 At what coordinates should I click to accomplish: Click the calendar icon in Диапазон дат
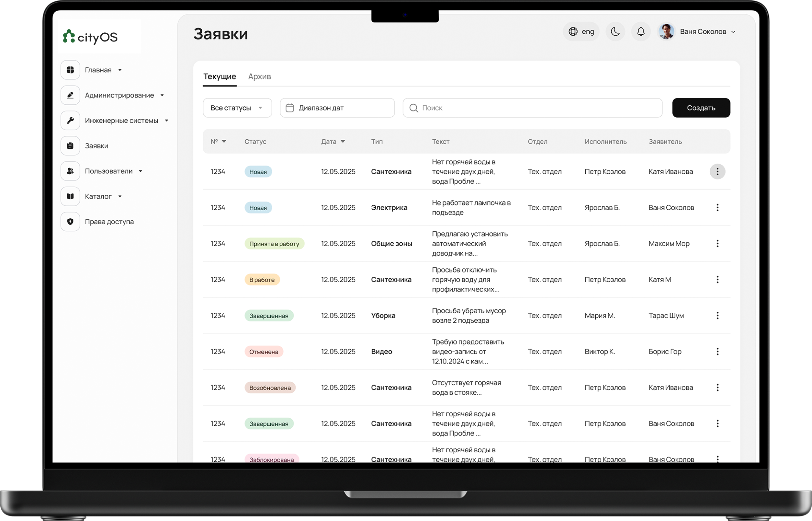click(x=290, y=108)
